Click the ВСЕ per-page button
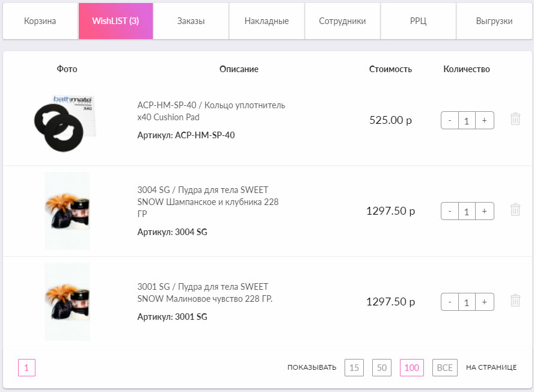The image size is (534, 392). [445, 367]
